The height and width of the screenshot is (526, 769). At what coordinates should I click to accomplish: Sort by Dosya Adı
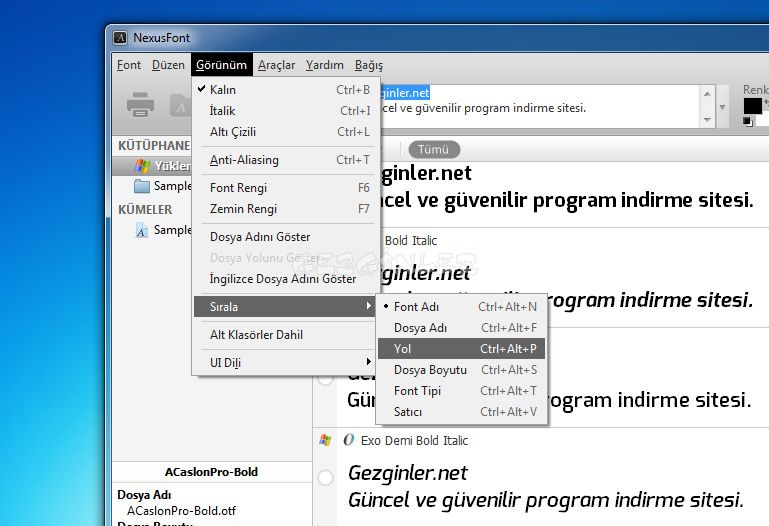pyautogui.click(x=461, y=328)
